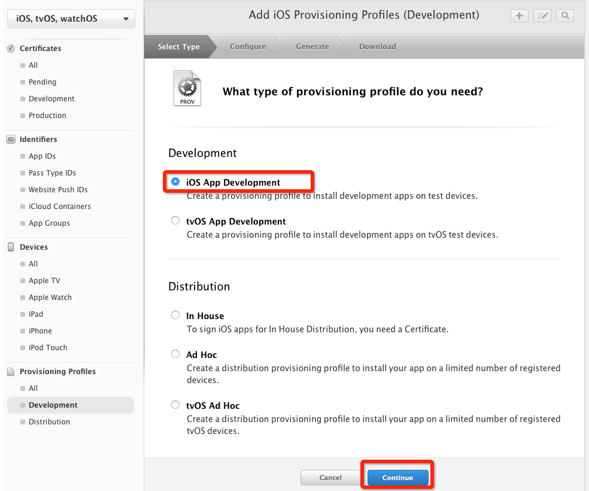Viewport: 589px width, 491px height.
Task: Click the plus add profile icon
Action: point(520,16)
